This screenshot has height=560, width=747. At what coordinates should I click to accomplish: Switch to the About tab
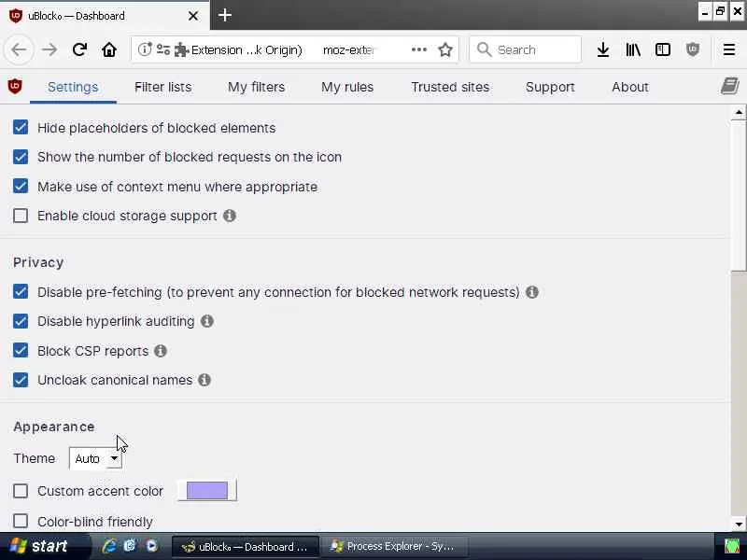tap(630, 87)
